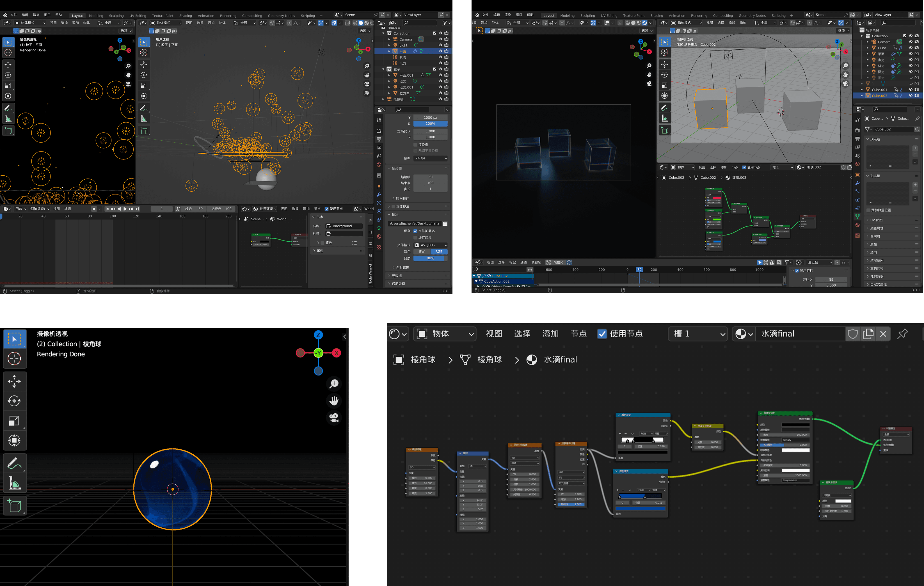Viewport: 924px width, 586px height.
Task: Unlink 水滴final material with the X button
Action: tap(883, 334)
